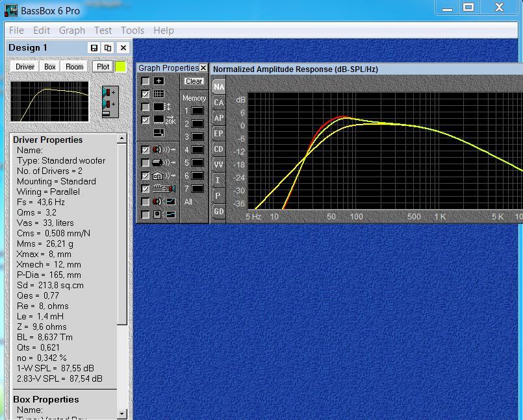Screen dimensions: 523x420
Task: Click the 'Fs = 43,6 Hz' value
Action: click(x=41, y=202)
